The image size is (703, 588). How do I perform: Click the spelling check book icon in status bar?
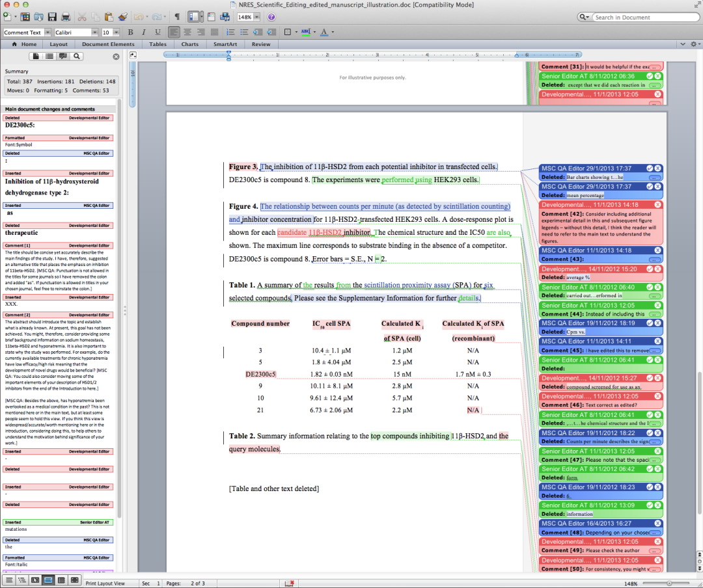coord(290,583)
